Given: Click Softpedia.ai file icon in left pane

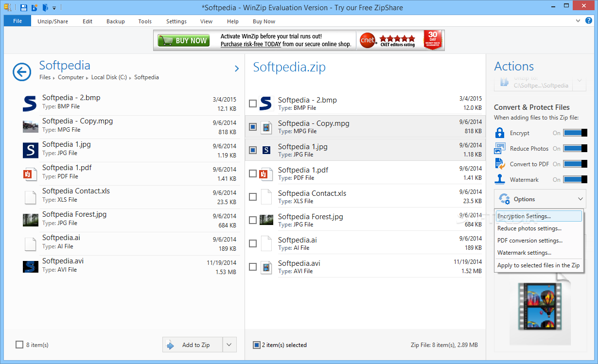Looking at the screenshot, I should click(x=30, y=243).
